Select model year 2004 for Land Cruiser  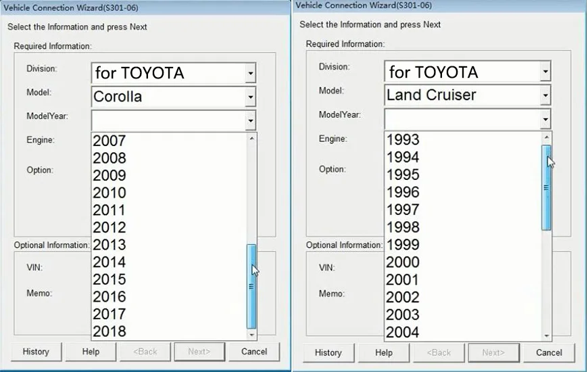(x=463, y=332)
